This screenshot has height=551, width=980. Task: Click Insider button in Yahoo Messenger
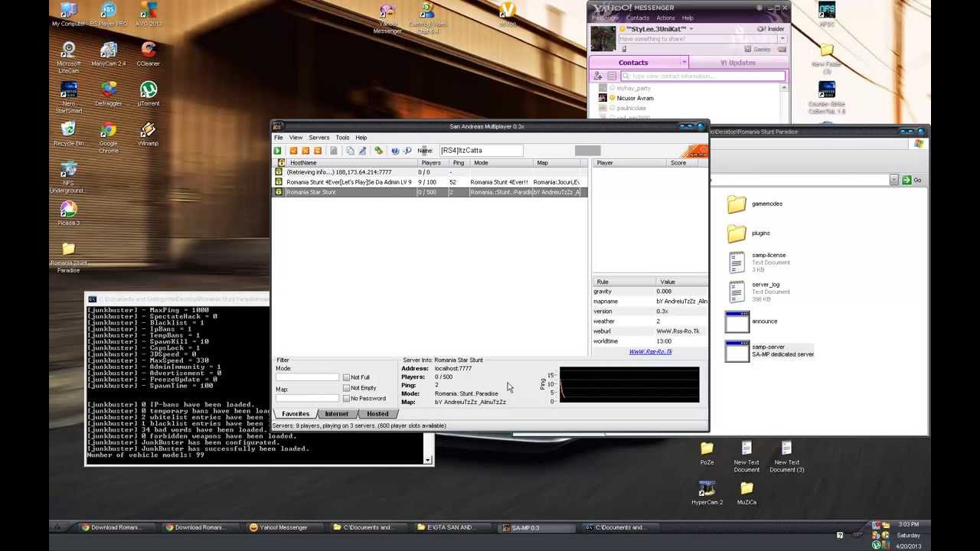coord(771,29)
